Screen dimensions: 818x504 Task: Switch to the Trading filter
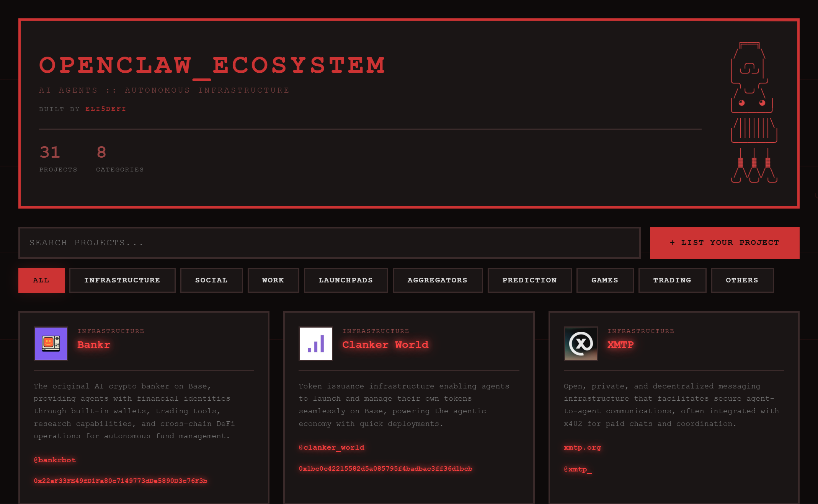(672, 280)
